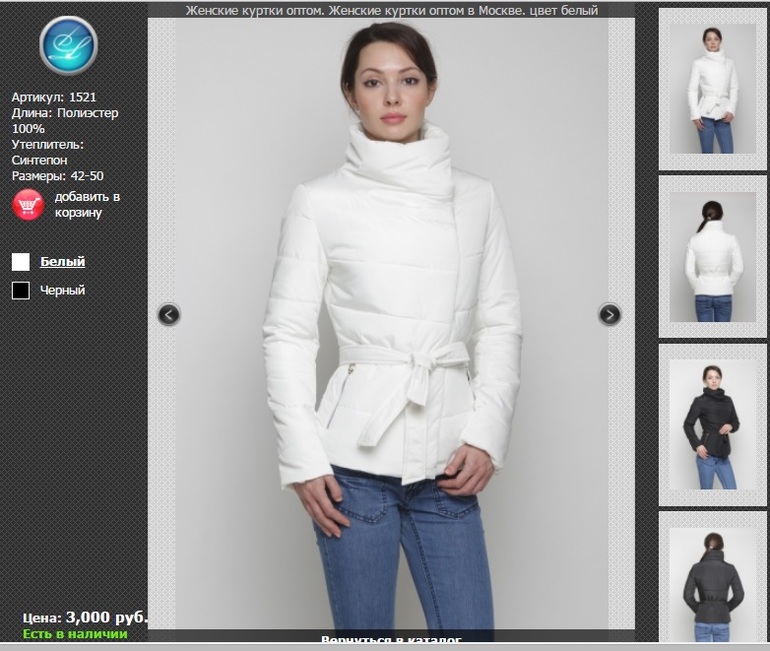This screenshot has width=770, height=651.
Task: Select the black color swatch
Action: (x=20, y=291)
